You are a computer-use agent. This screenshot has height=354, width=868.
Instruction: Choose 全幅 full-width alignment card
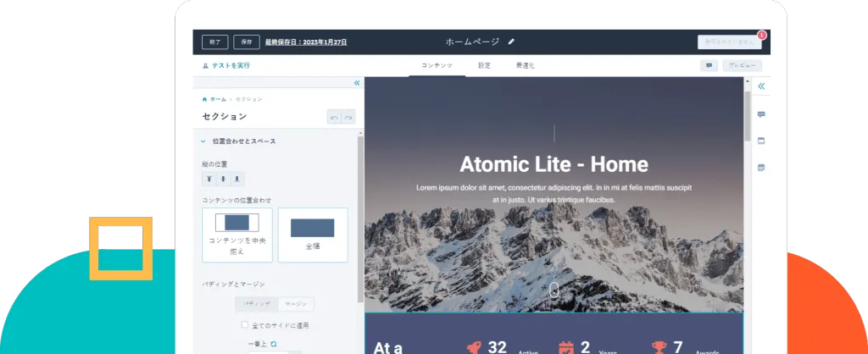pyautogui.click(x=313, y=235)
